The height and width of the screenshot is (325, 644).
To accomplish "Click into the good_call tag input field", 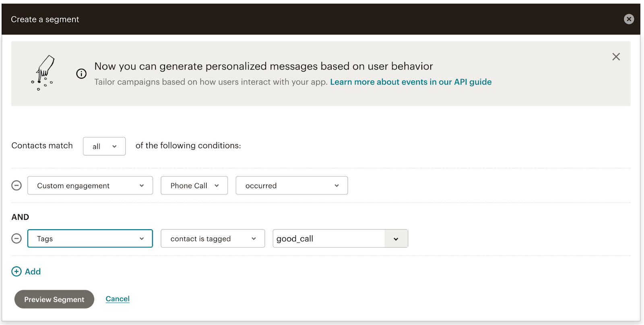I will coord(328,239).
